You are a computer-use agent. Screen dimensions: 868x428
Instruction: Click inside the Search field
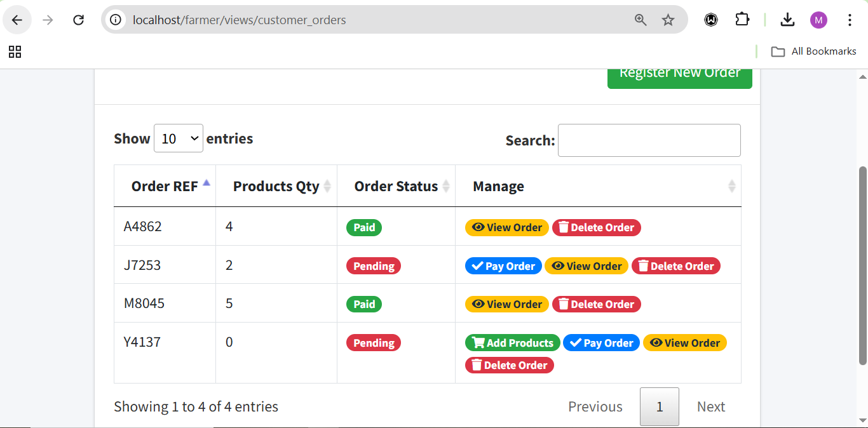tap(649, 140)
